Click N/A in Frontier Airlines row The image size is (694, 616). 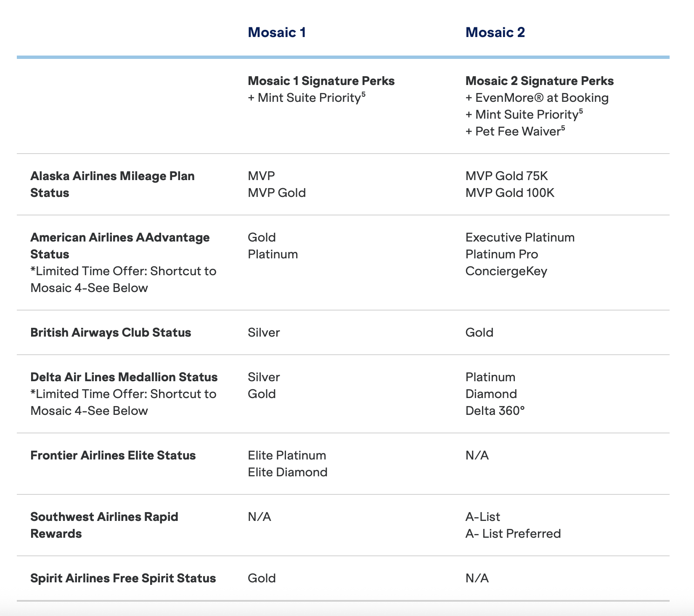coord(477,455)
